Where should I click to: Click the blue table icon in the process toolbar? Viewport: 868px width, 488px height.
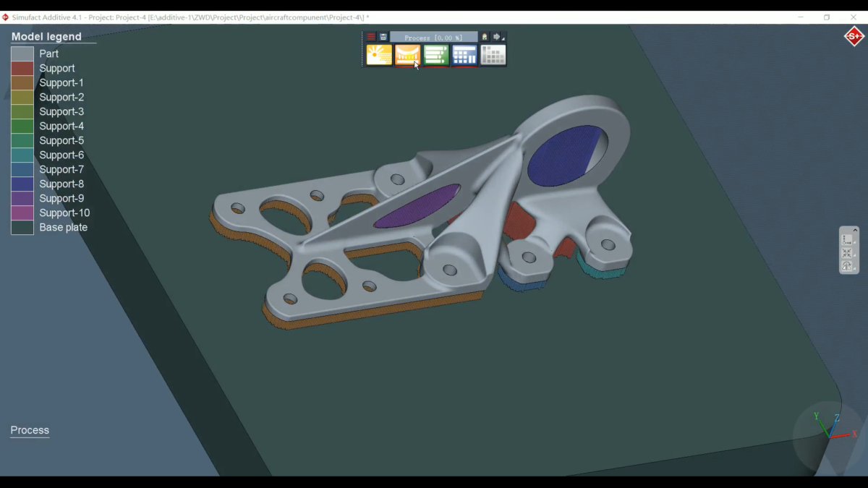464,55
